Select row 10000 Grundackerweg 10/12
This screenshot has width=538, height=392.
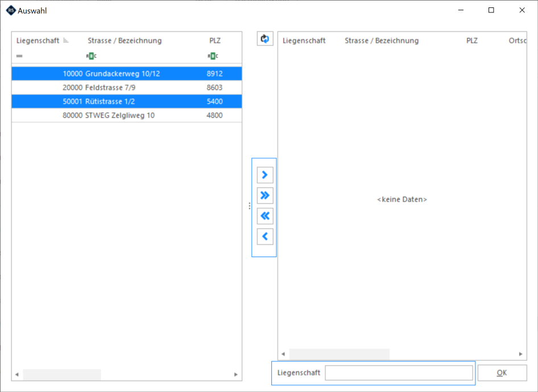pos(127,73)
